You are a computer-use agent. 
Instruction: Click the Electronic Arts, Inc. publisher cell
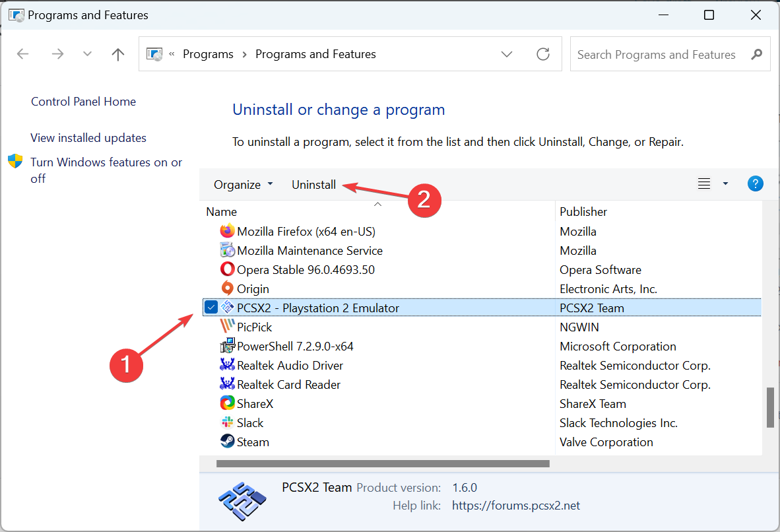pyautogui.click(x=608, y=288)
